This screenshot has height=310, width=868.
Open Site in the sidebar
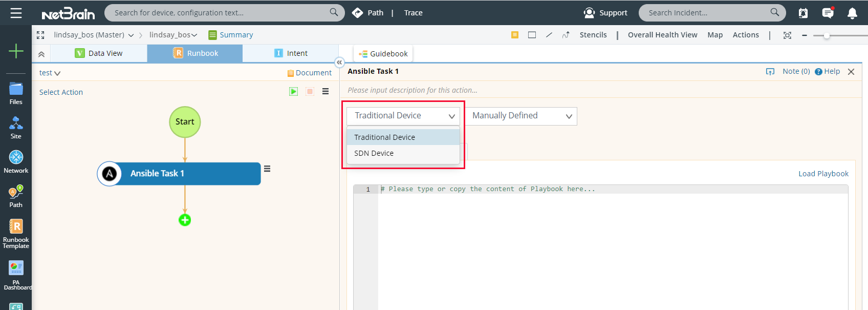16,128
